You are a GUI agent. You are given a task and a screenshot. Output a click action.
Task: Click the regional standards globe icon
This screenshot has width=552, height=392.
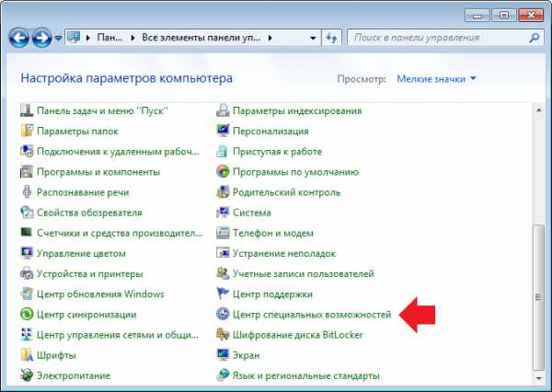[223, 375]
